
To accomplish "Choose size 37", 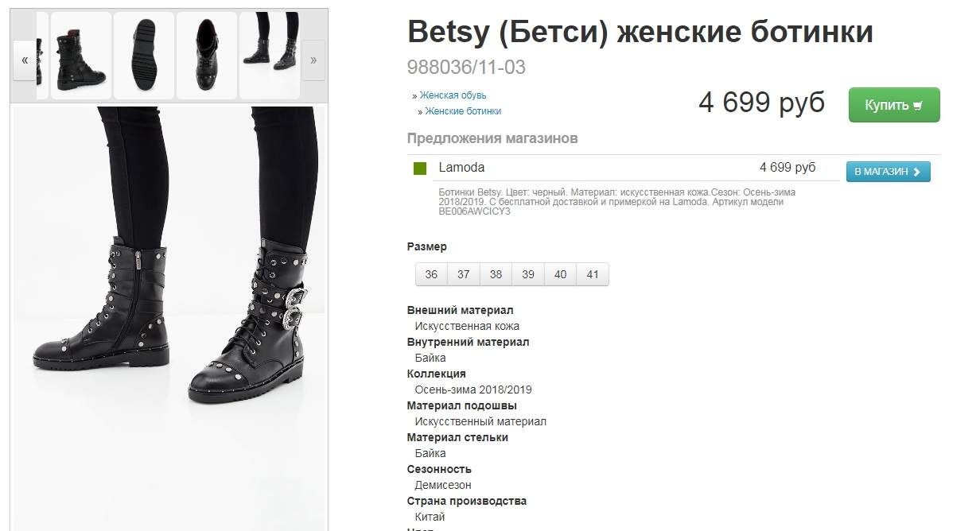I will click(x=464, y=274).
